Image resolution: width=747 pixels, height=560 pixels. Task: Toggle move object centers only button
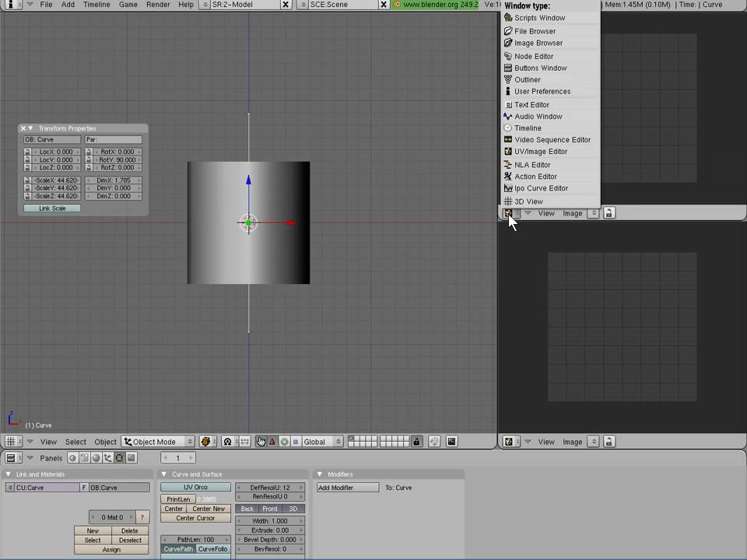click(x=245, y=442)
